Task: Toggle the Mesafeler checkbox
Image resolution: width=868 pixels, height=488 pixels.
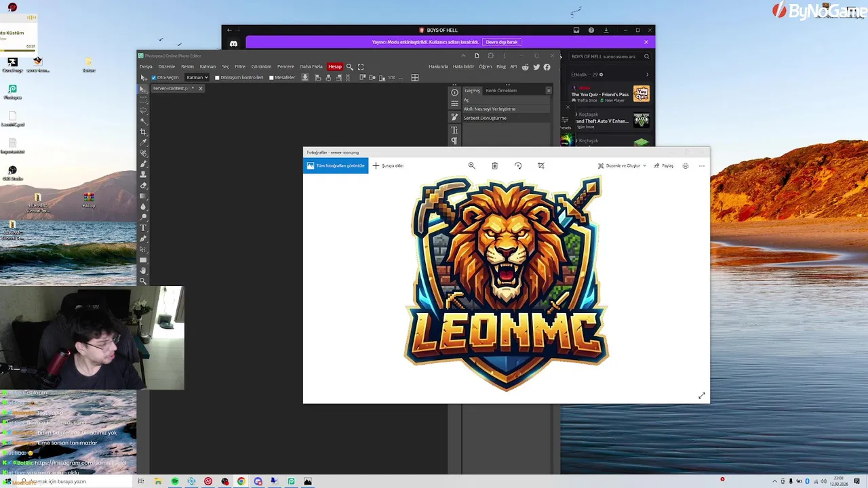Action: (271, 77)
